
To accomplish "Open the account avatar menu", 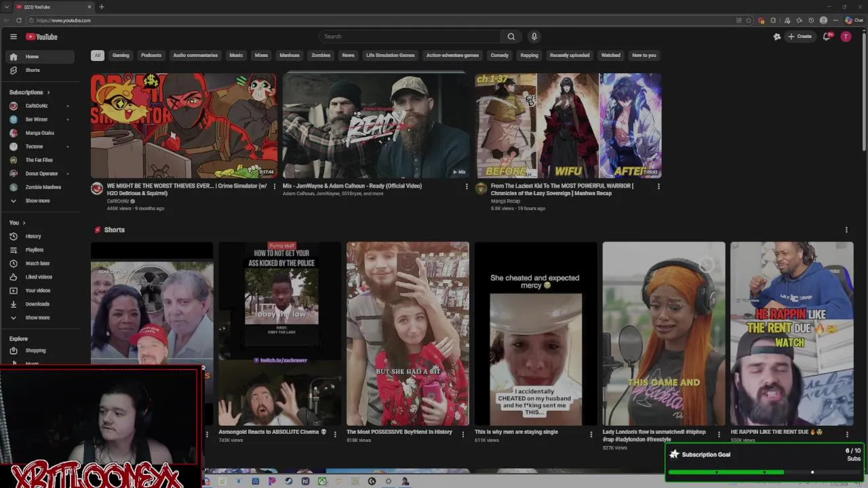I will (846, 37).
